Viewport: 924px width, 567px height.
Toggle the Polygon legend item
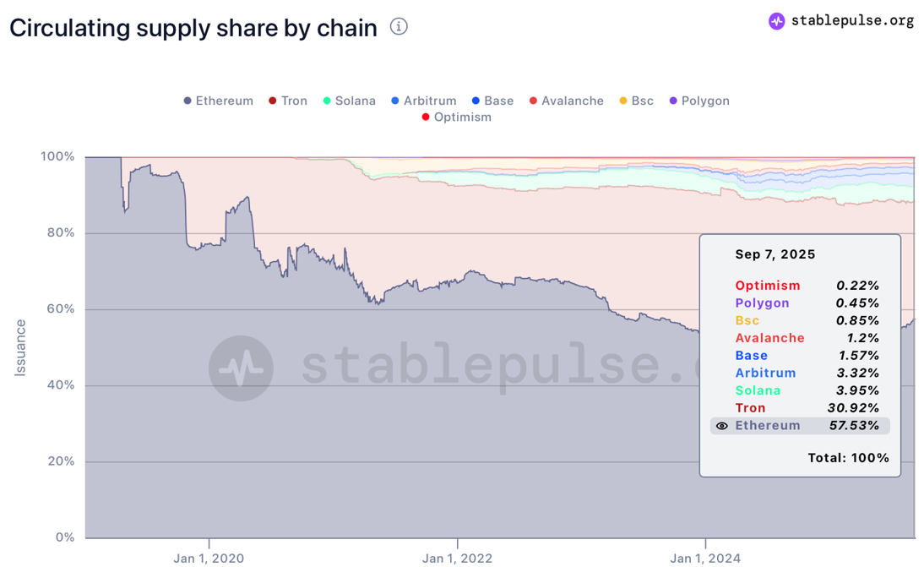pos(699,101)
